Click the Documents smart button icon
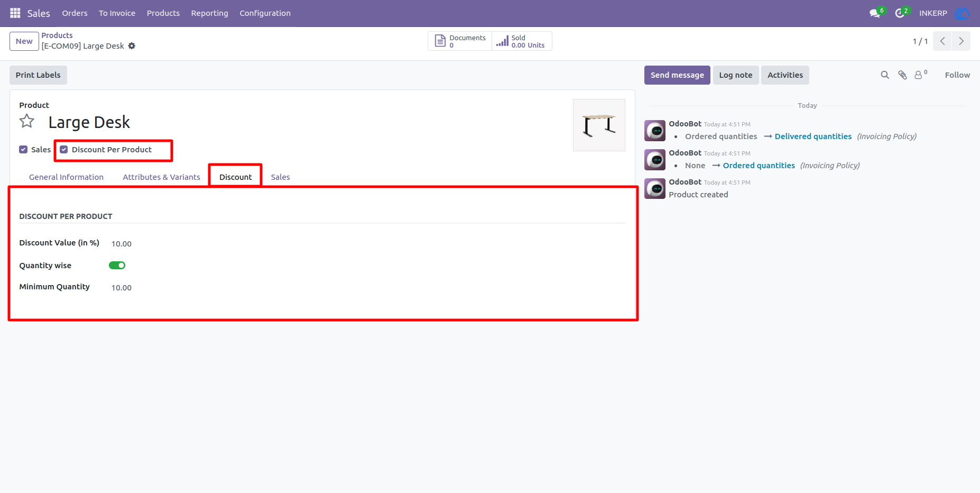980x493 pixels. [x=440, y=41]
